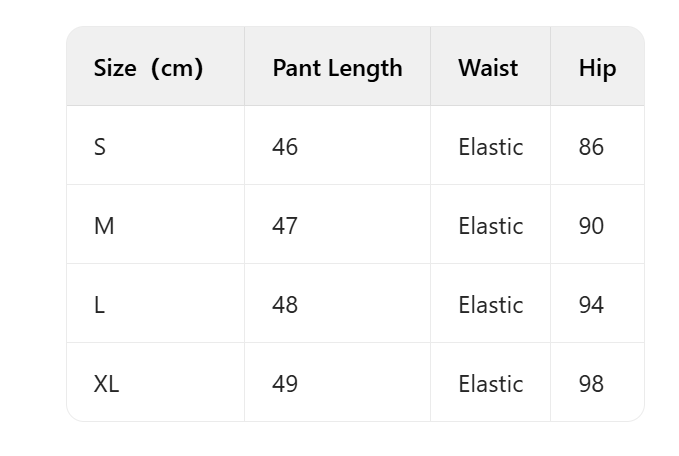Click Elastic waist cell in L row
Image resolution: width=679 pixels, height=456 pixels.
[490, 305]
